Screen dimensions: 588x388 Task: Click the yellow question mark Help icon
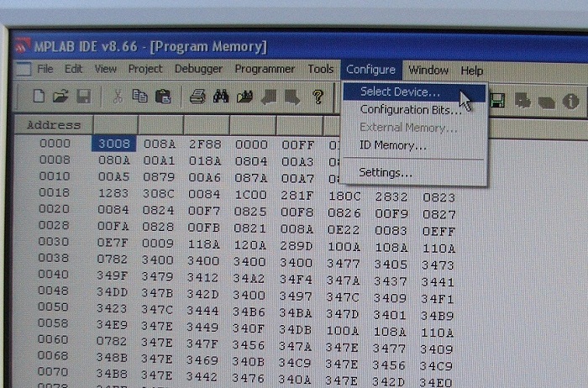point(318,97)
